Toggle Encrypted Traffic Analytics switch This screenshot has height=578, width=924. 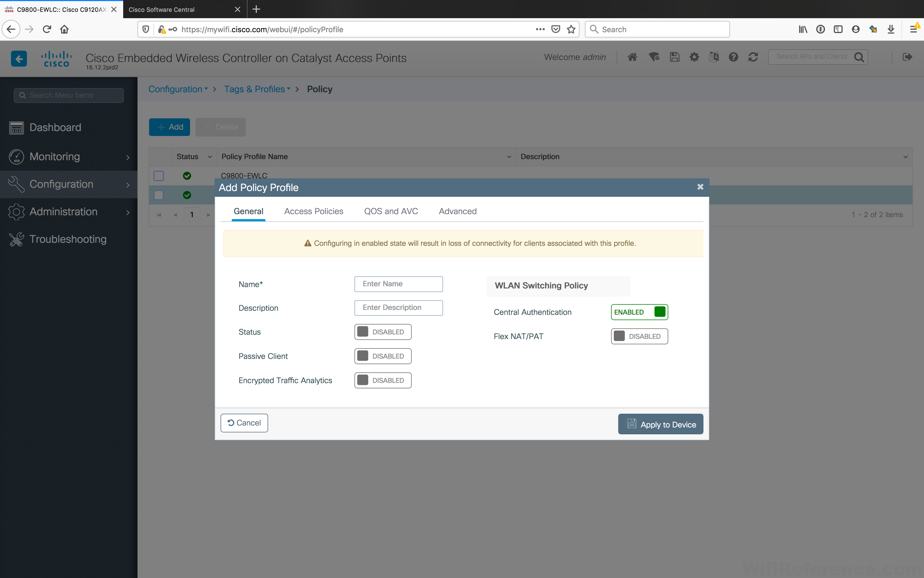coord(383,380)
